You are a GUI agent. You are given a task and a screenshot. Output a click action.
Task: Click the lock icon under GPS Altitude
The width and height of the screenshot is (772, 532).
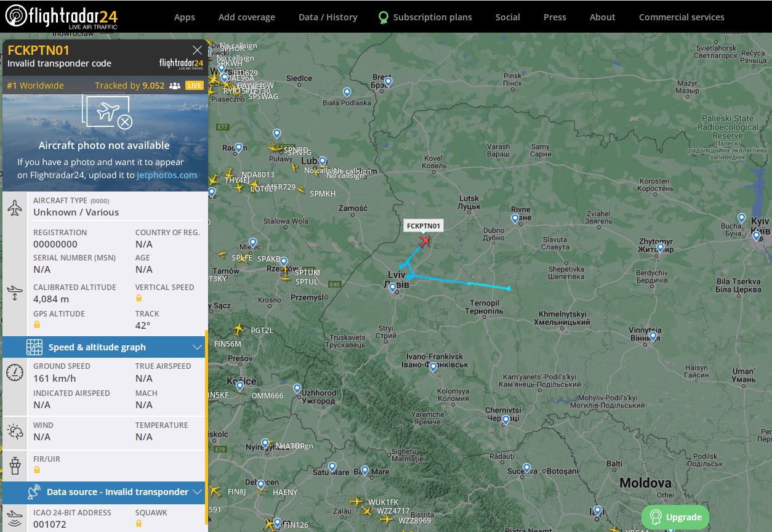click(x=36, y=324)
